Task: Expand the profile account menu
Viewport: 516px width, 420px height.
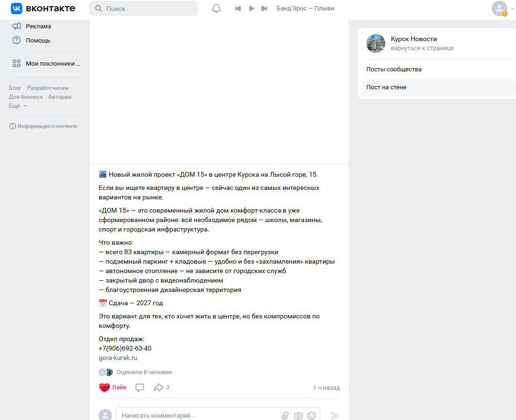Action: pyautogui.click(x=502, y=9)
